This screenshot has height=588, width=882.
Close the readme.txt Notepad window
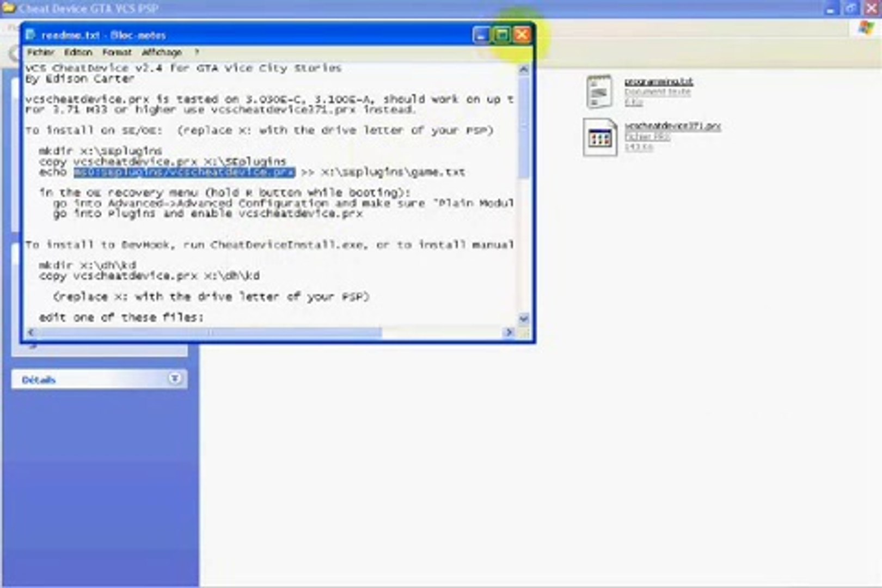tap(522, 35)
